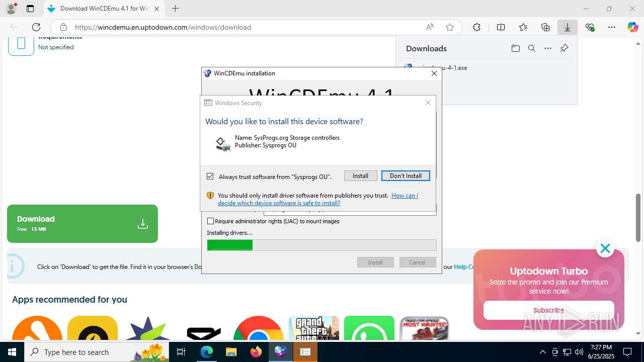Open Browser essentials icon
Image resolution: width=644 pixels, height=362 pixels.
tap(590, 27)
